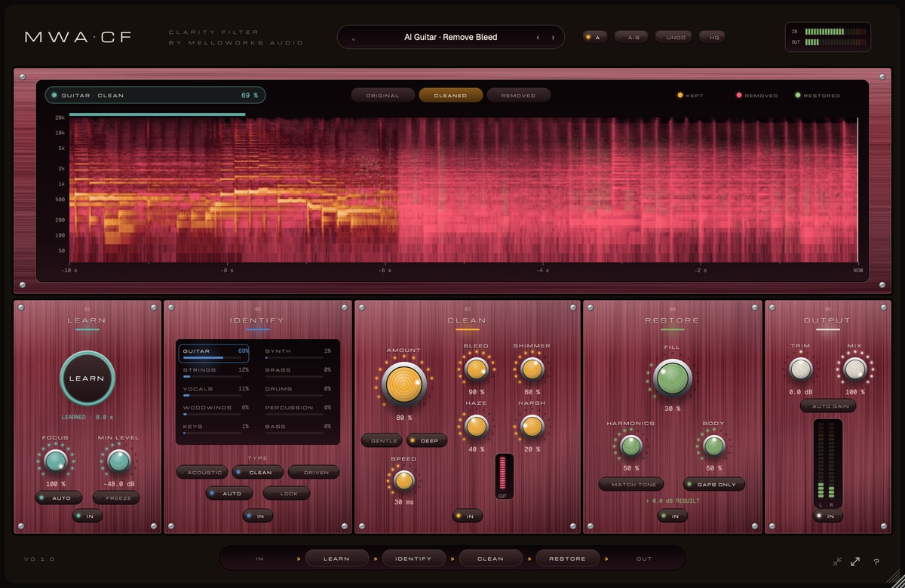
Task: Click the SHIMMER knob
Action: tap(532, 369)
